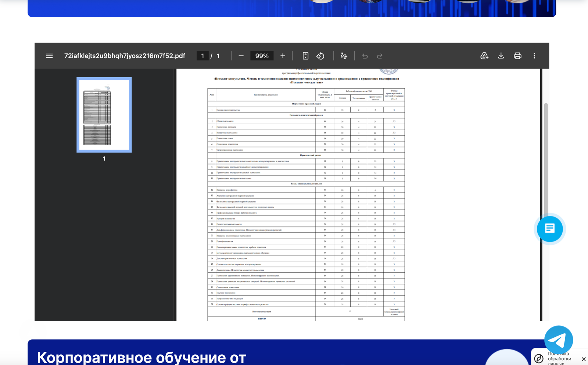Click the 99% zoom level field

pyautogui.click(x=262, y=56)
